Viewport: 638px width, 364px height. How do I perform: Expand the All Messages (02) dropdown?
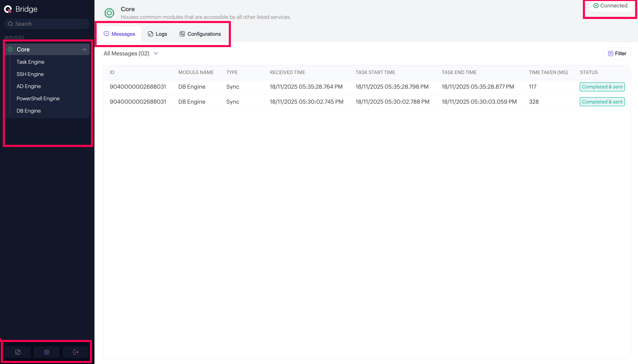click(156, 54)
